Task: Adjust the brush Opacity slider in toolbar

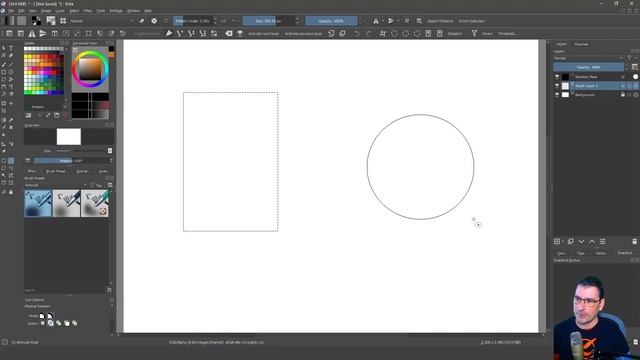Action: pos(331,21)
